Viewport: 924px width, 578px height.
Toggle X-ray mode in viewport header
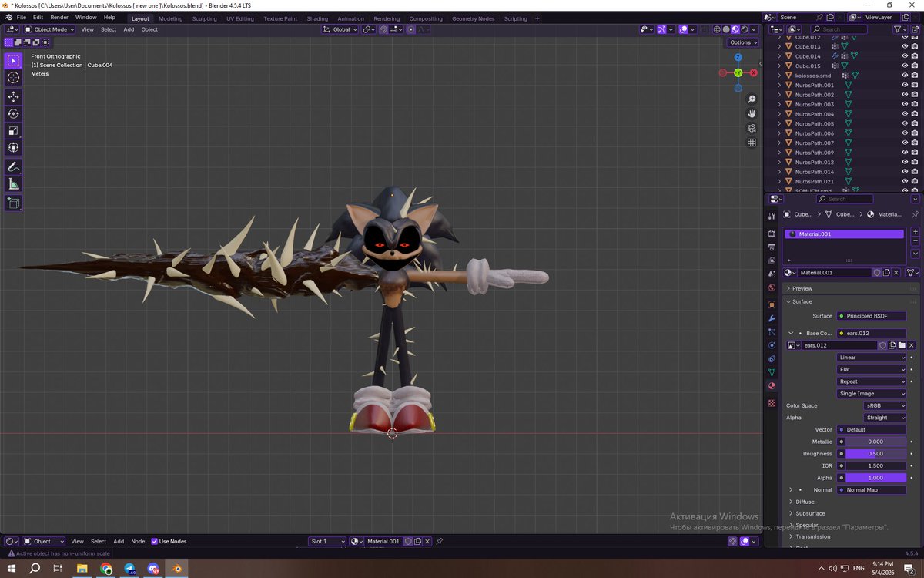click(x=705, y=29)
